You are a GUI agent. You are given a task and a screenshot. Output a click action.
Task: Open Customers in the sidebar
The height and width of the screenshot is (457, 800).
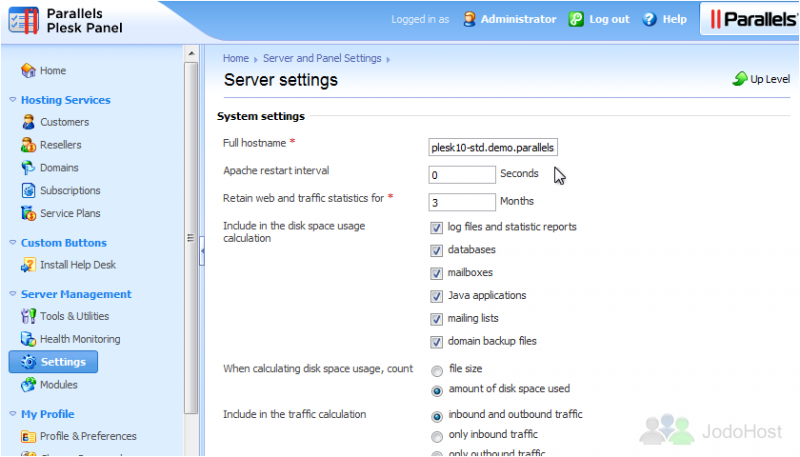(x=64, y=122)
